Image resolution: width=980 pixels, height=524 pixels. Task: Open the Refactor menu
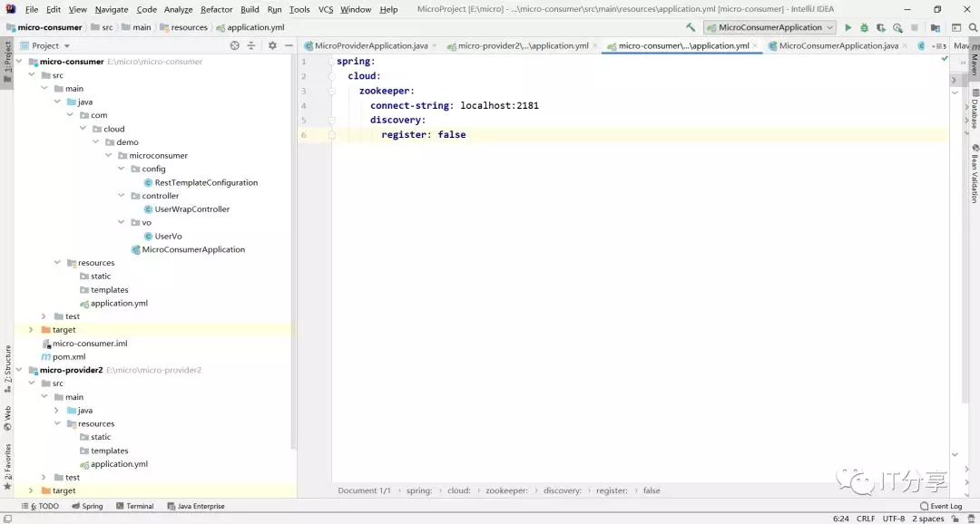pos(216,9)
